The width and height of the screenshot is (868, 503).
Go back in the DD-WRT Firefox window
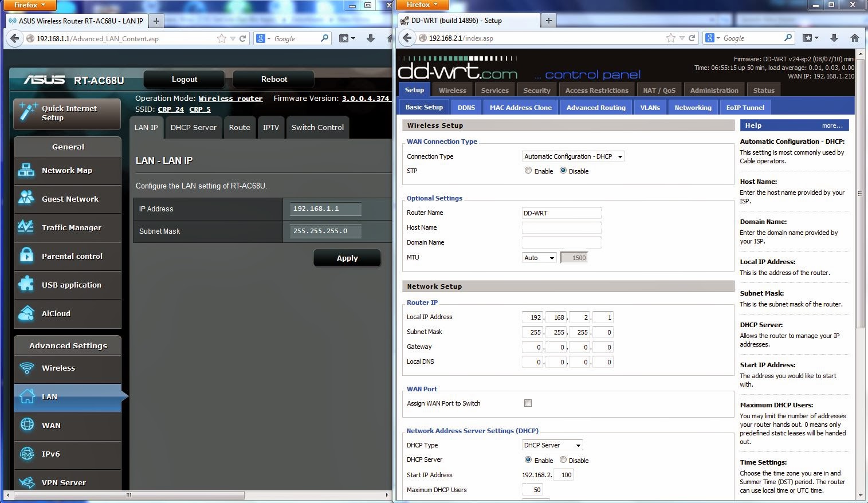click(406, 38)
